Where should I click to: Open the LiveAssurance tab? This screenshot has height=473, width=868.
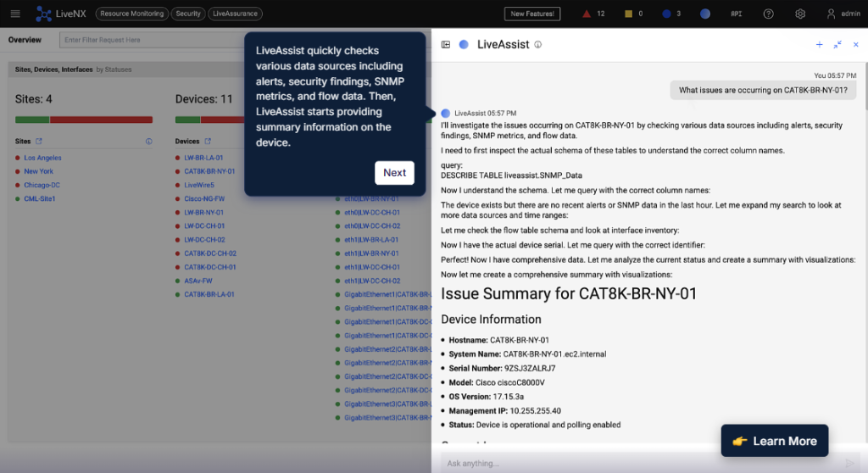236,14
